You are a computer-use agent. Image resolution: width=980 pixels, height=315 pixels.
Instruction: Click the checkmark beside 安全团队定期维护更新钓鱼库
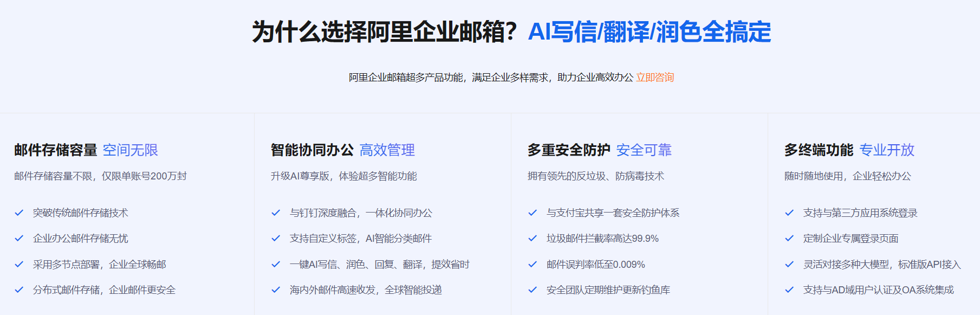tap(533, 290)
